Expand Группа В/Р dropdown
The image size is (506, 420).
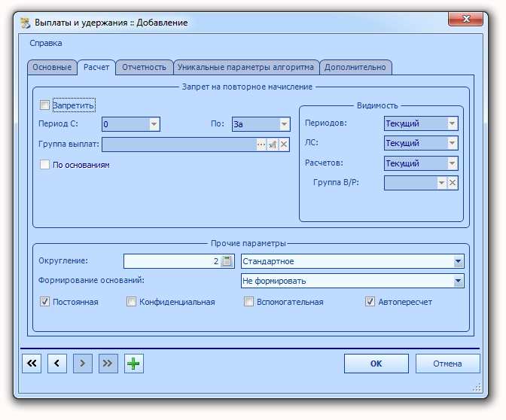pyautogui.click(x=441, y=183)
